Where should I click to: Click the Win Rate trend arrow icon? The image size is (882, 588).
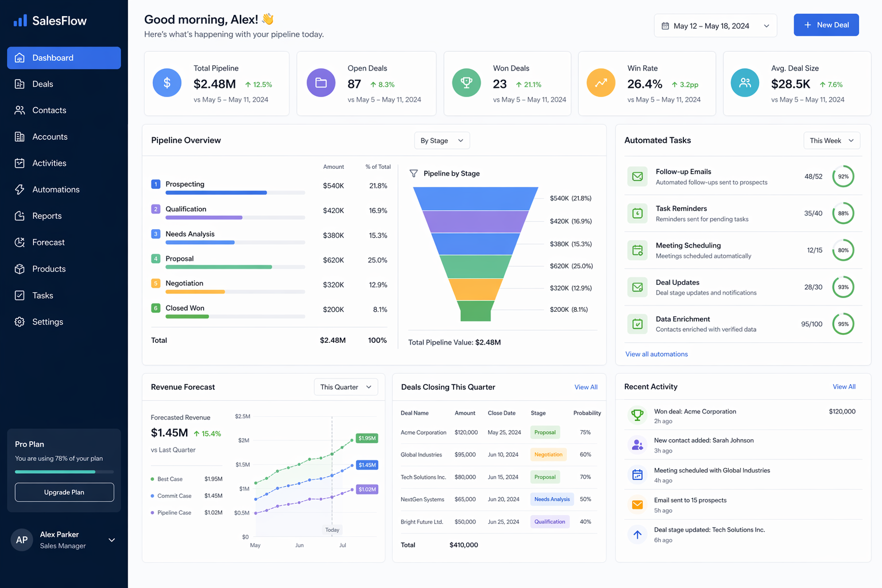(601, 83)
